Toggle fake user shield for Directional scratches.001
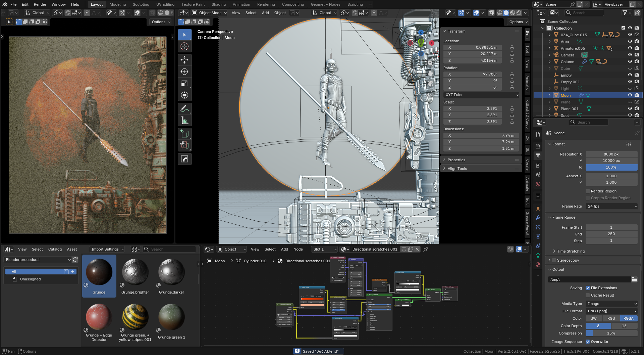The height and width of the screenshot is (355, 644). (404, 249)
